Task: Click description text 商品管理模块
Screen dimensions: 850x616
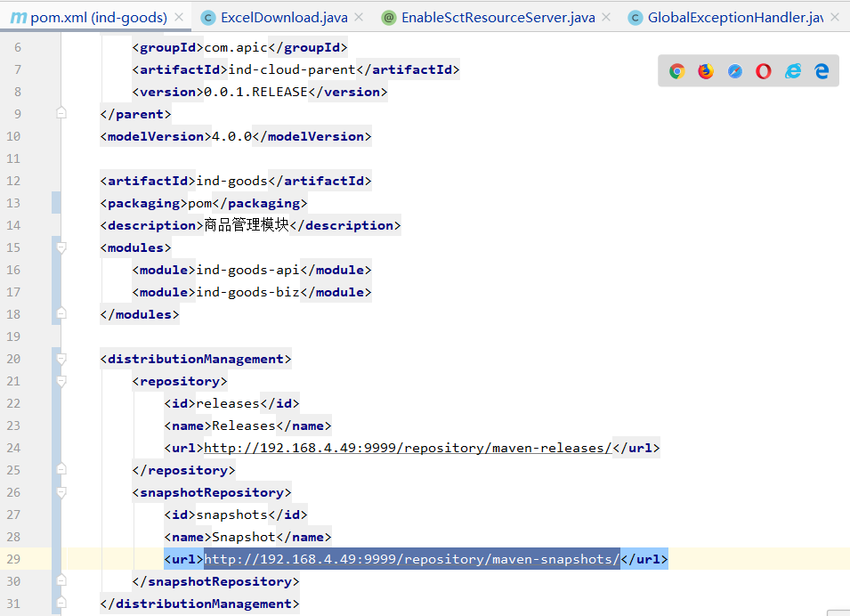Action: [x=247, y=225]
